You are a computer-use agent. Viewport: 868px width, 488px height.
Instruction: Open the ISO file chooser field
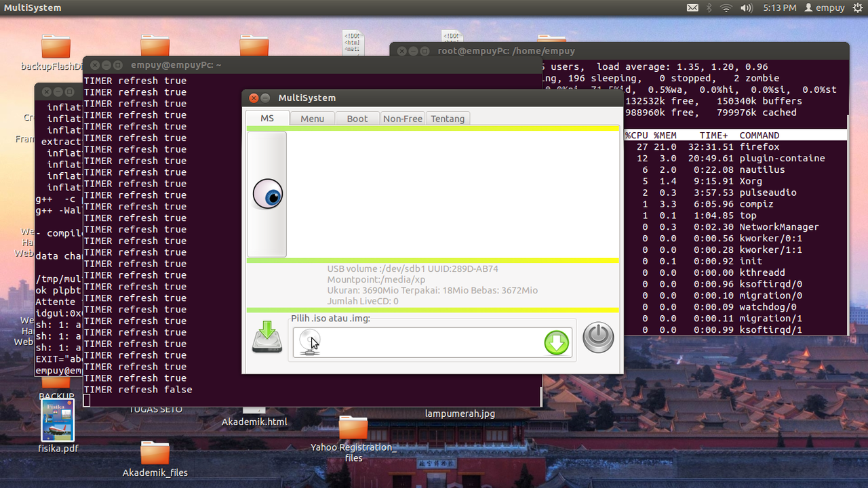(432, 342)
